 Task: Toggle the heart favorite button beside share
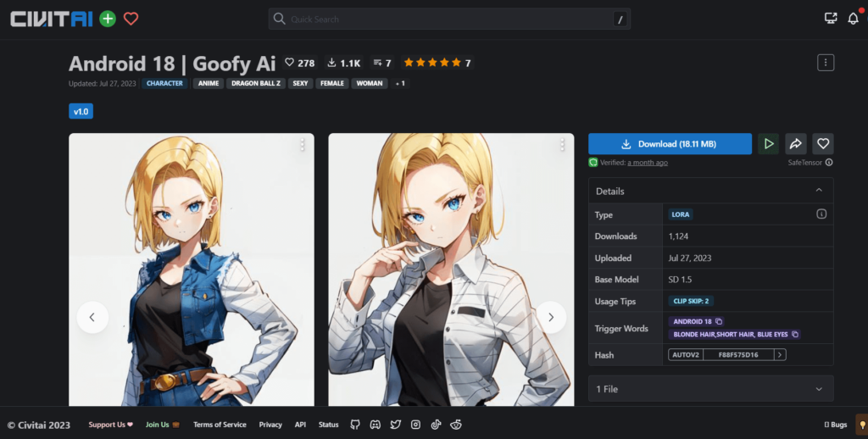[x=822, y=144]
